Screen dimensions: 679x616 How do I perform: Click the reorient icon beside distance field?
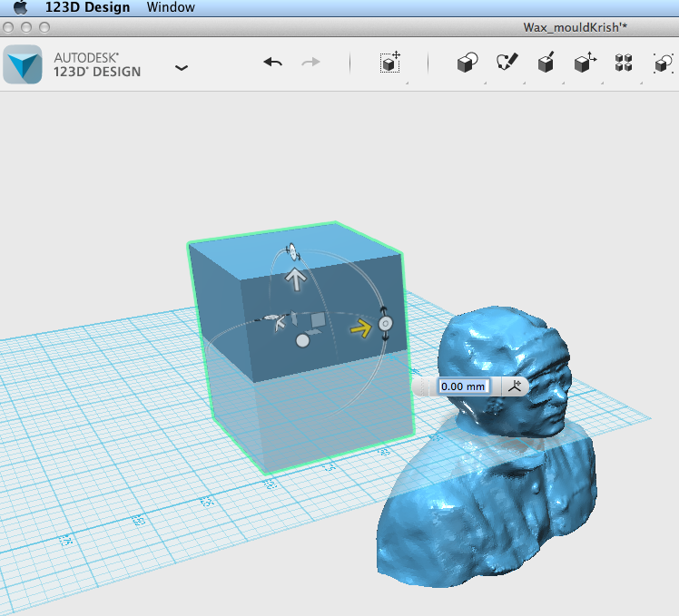(x=515, y=386)
